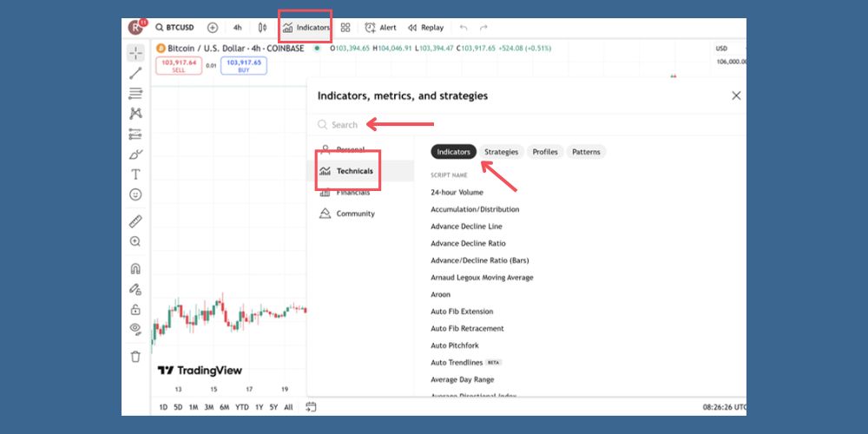
Task: Open the layout grid icon in the top toolbar
Action: pyautogui.click(x=345, y=28)
